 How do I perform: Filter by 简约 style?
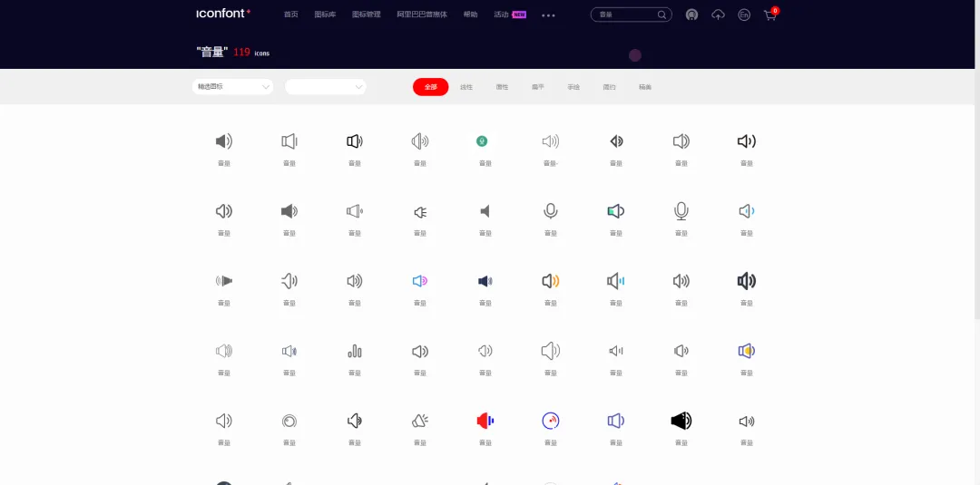click(610, 87)
